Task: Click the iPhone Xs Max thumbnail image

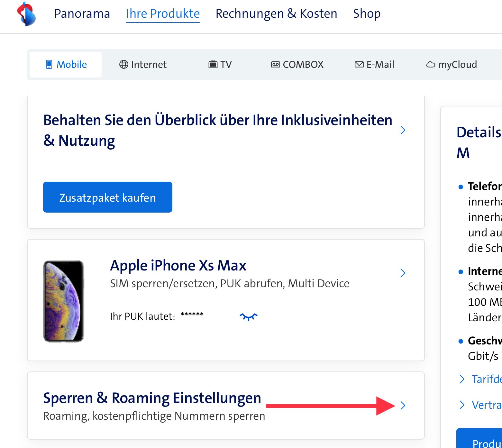Action: point(64,301)
